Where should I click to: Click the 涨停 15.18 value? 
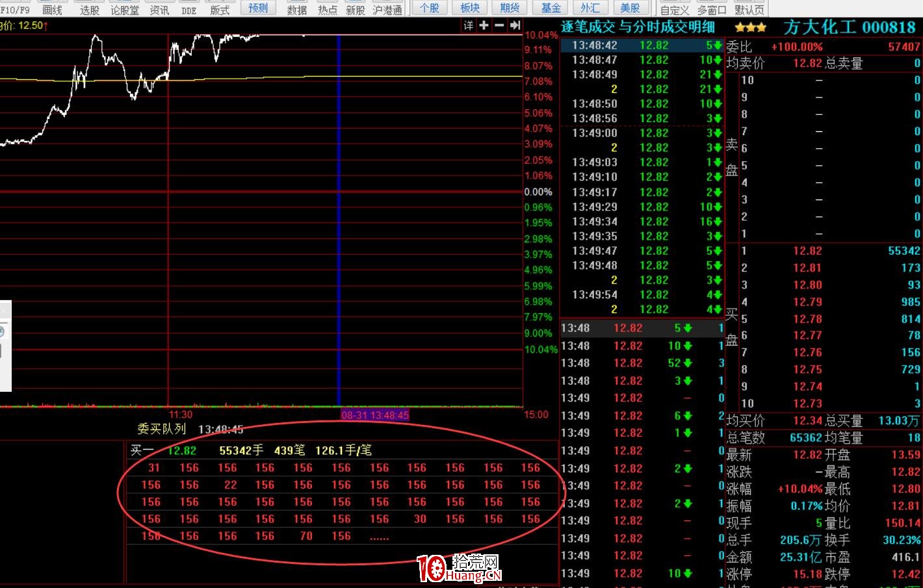(807, 574)
